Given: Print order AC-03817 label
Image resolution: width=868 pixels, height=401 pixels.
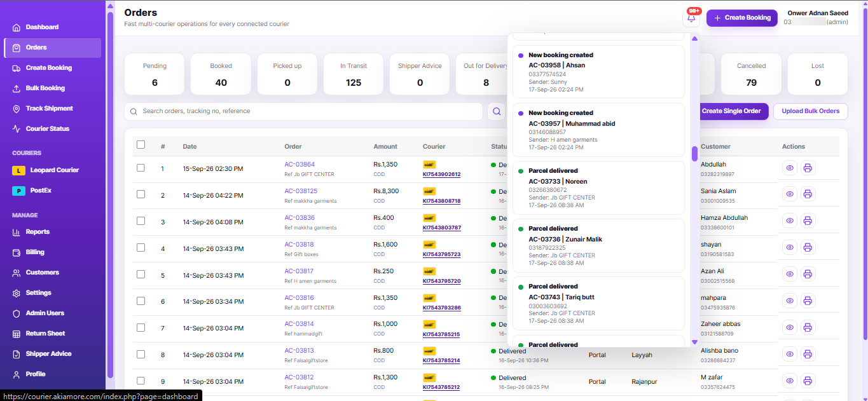Looking at the screenshot, I should pyautogui.click(x=808, y=275).
